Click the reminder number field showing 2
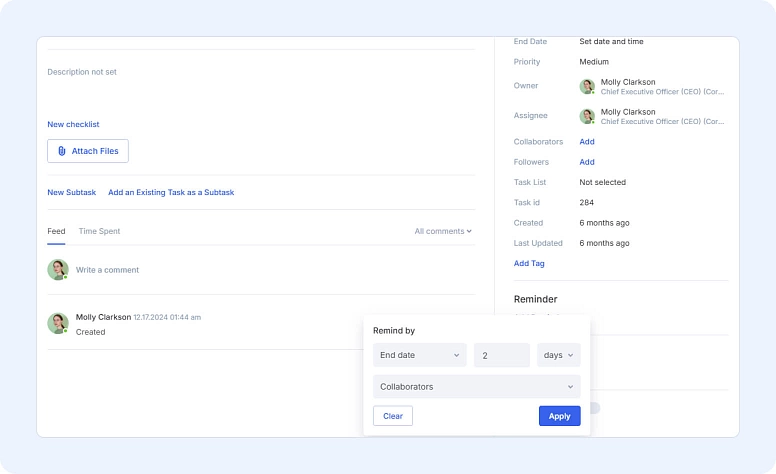This screenshot has height=474, width=776. [500, 355]
